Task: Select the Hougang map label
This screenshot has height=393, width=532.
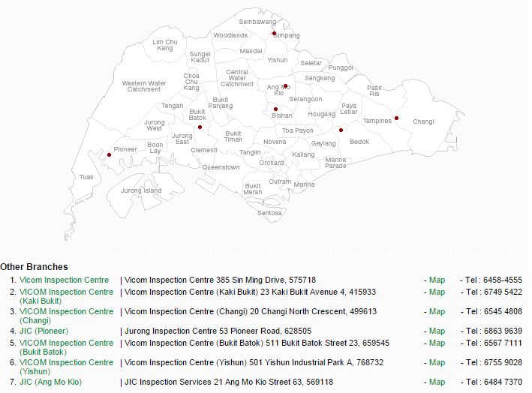Action: 322,114
